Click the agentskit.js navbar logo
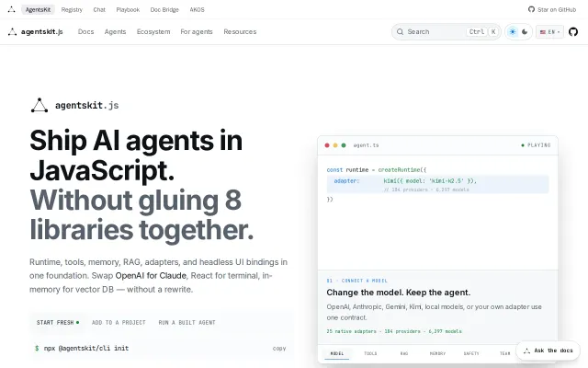The height and width of the screenshot is (368, 588). pyautogui.click(x=35, y=32)
